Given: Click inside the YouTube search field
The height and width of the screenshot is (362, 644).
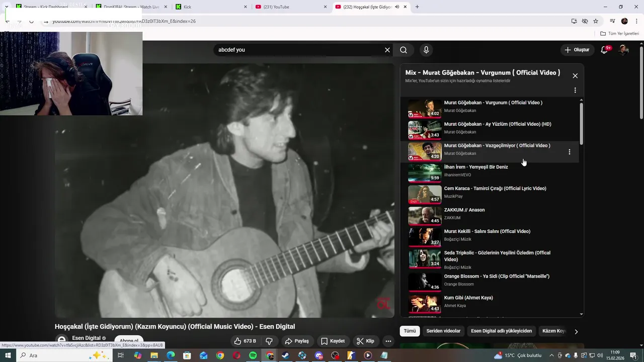Looking at the screenshot, I should point(299,50).
